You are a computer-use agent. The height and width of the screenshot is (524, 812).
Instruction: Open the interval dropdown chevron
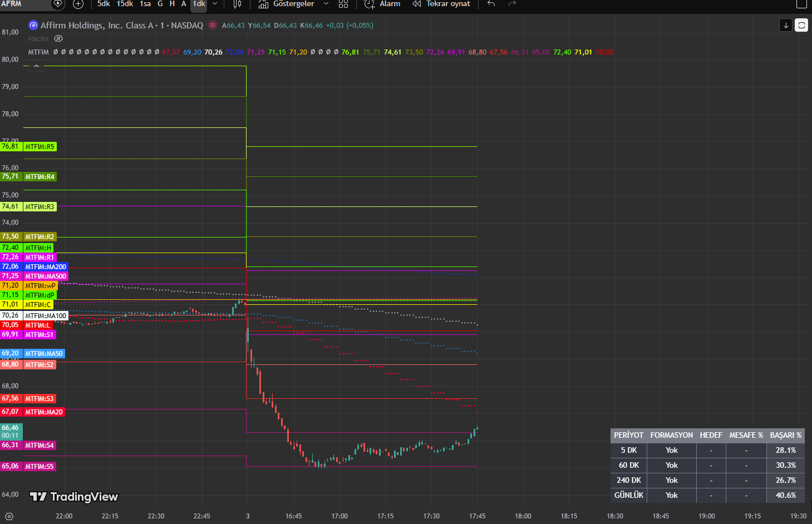(x=215, y=4)
